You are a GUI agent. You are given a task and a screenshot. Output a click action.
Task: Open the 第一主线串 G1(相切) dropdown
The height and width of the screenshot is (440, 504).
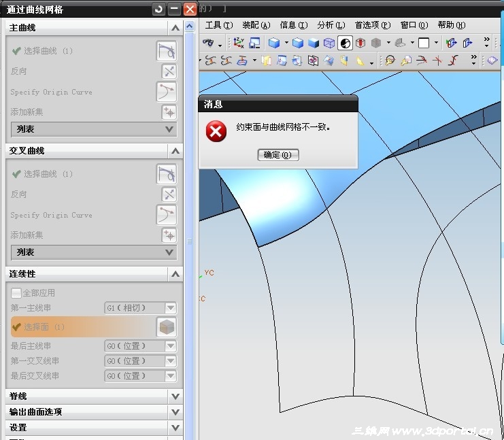click(x=171, y=308)
